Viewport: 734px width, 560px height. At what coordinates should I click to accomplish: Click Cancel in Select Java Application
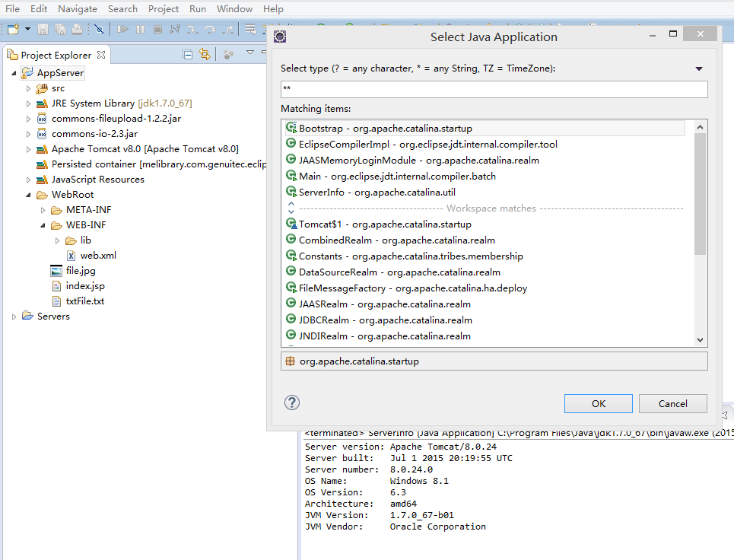(672, 403)
